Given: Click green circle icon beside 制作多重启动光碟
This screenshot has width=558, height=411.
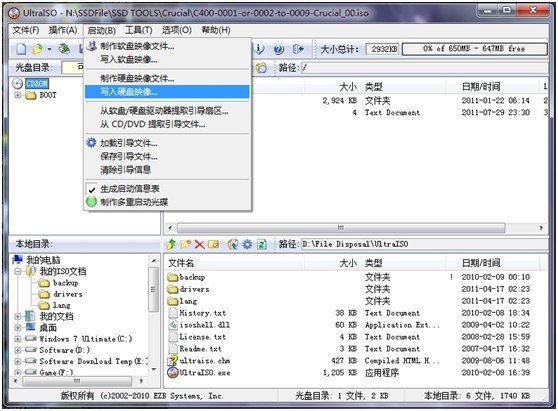Looking at the screenshot, I should click(x=91, y=202).
